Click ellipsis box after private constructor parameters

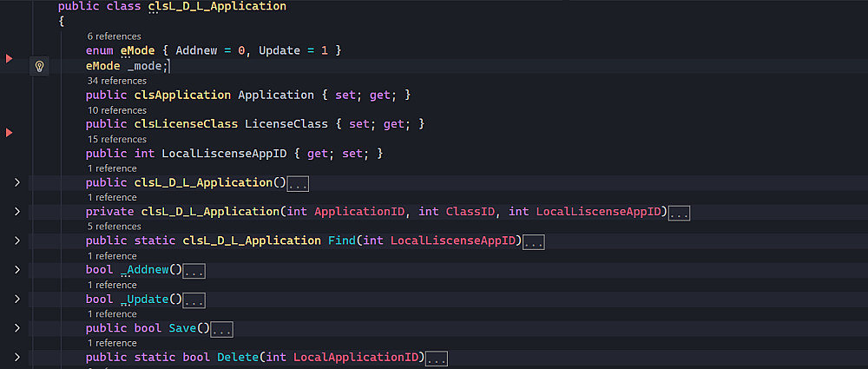[x=680, y=214]
